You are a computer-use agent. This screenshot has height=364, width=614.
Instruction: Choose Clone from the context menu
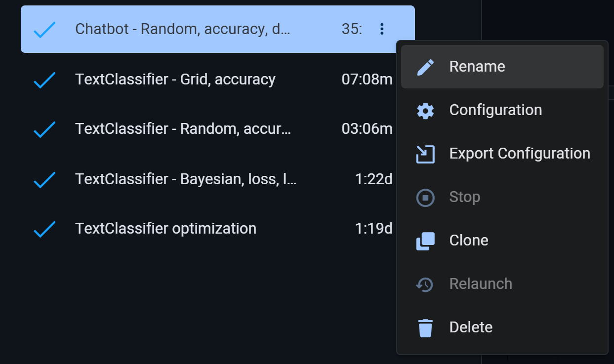click(468, 240)
